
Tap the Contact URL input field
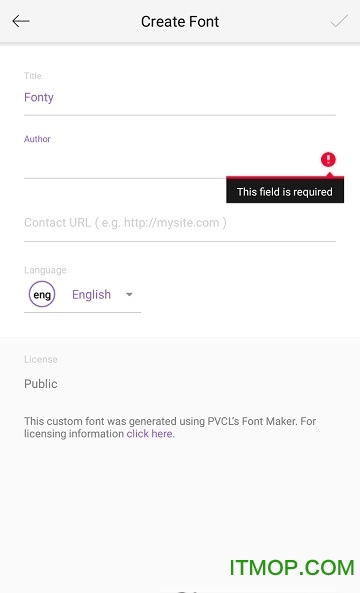pos(180,223)
